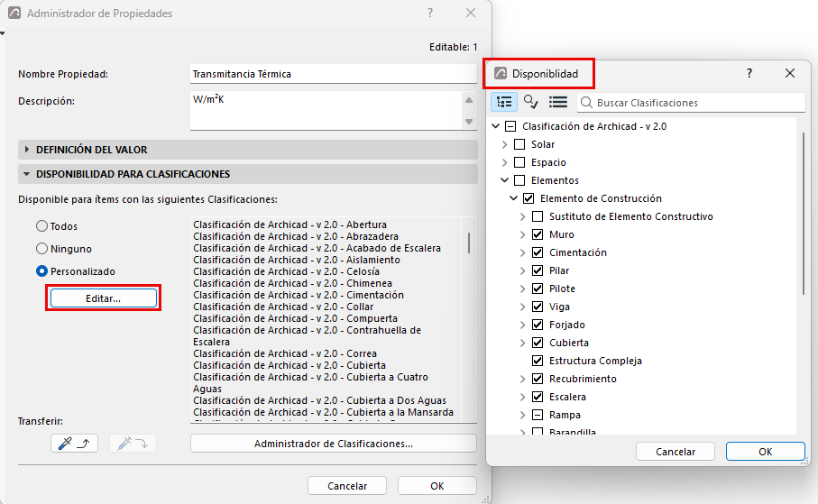Click the Editar... button
Image resolution: width=818 pixels, height=504 pixels.
click(x=104, y=298)
